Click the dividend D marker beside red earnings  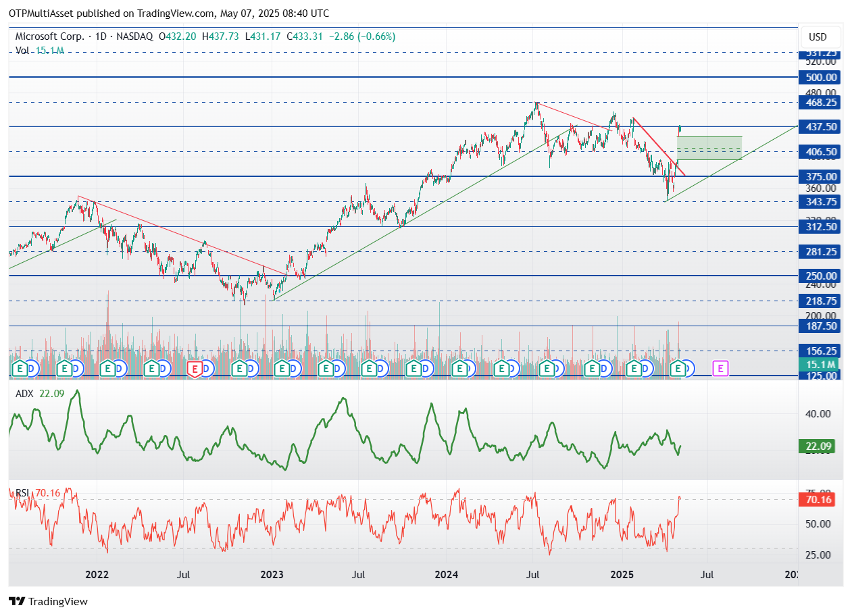point(207,369)
